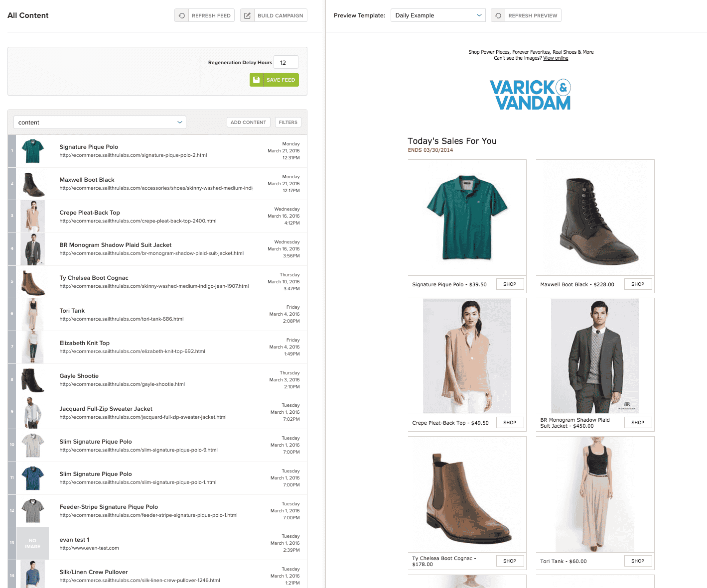Click Feeder-Stripe Signature Pique Polo list title
The width and height of the screenshot is (707, 588).
coord(109,507)
